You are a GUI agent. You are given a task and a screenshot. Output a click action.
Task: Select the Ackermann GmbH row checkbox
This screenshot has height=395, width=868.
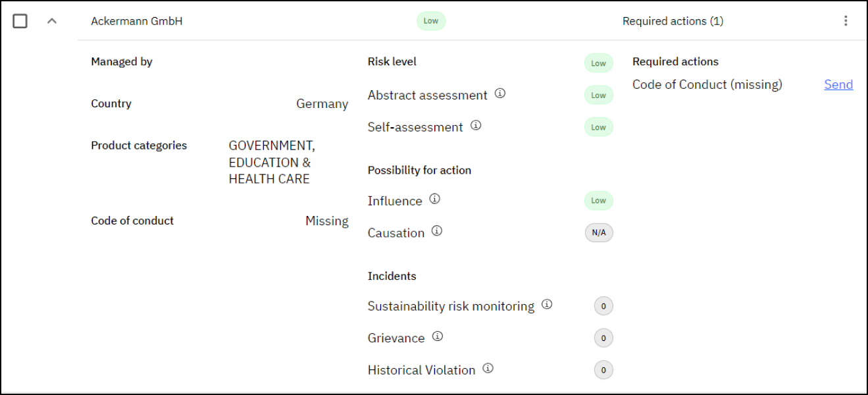(20, 21)
